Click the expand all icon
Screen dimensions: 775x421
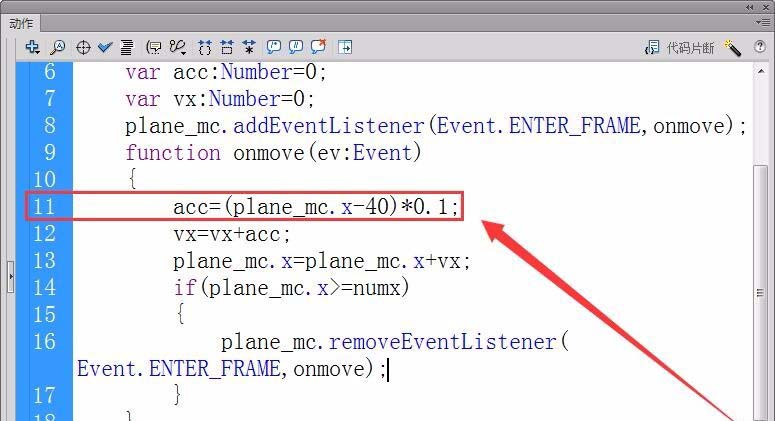(x=249, y=47)
